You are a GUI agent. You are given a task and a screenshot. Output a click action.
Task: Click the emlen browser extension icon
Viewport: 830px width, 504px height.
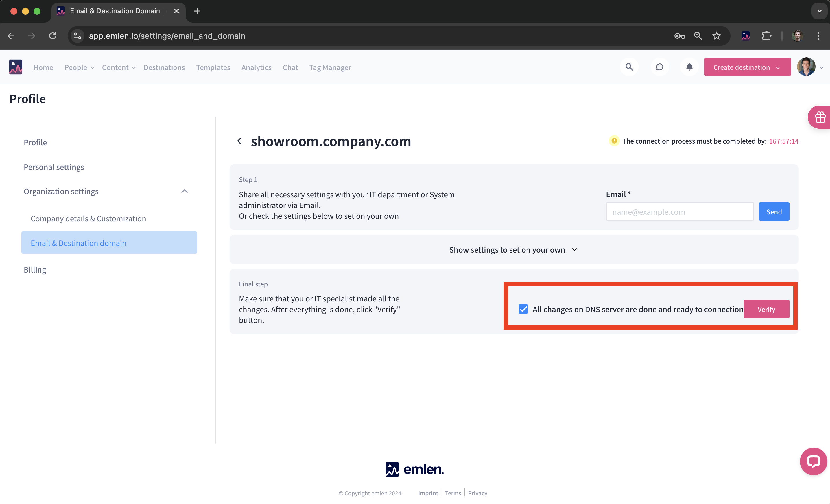point(746,36)
